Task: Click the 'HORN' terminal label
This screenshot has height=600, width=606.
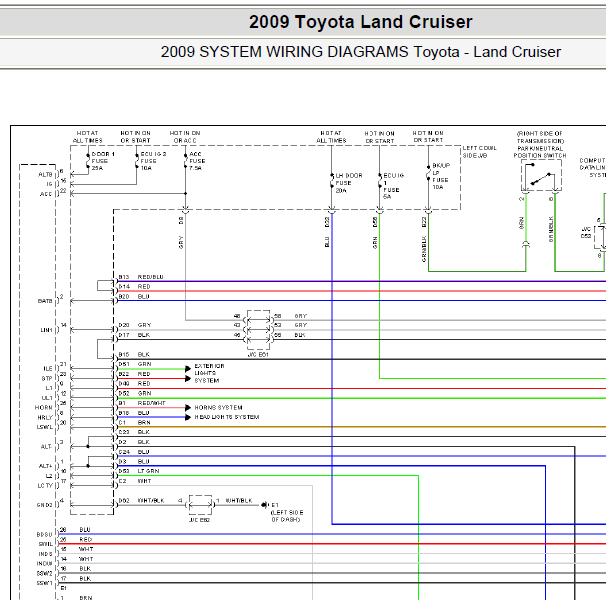Action: point(43,407)
